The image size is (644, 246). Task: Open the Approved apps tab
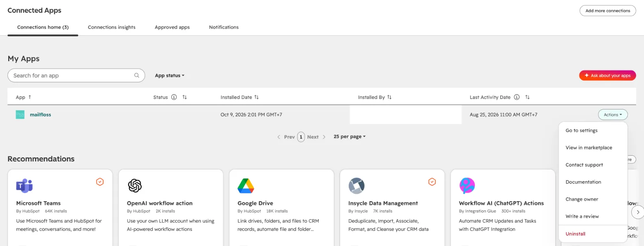pos(172,27)
